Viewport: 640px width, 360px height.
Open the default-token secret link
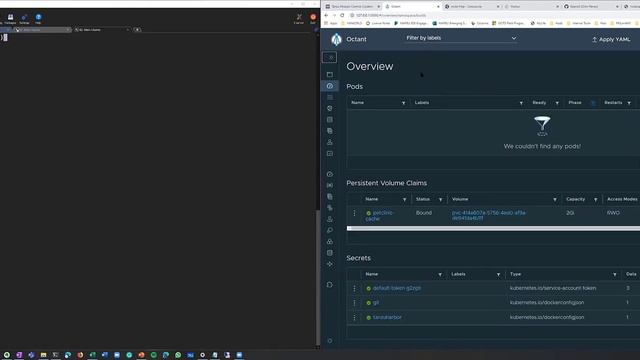point(397,288)
